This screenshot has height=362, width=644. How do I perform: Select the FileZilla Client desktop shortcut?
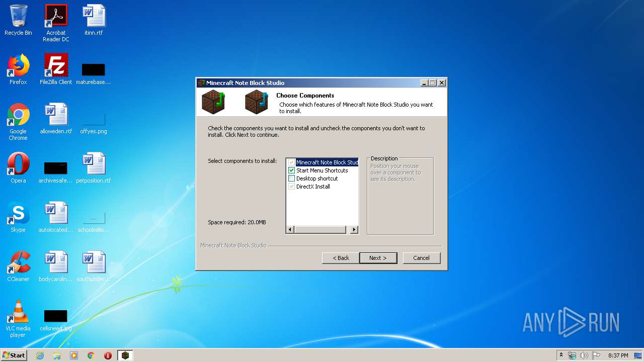click(56, 69)
